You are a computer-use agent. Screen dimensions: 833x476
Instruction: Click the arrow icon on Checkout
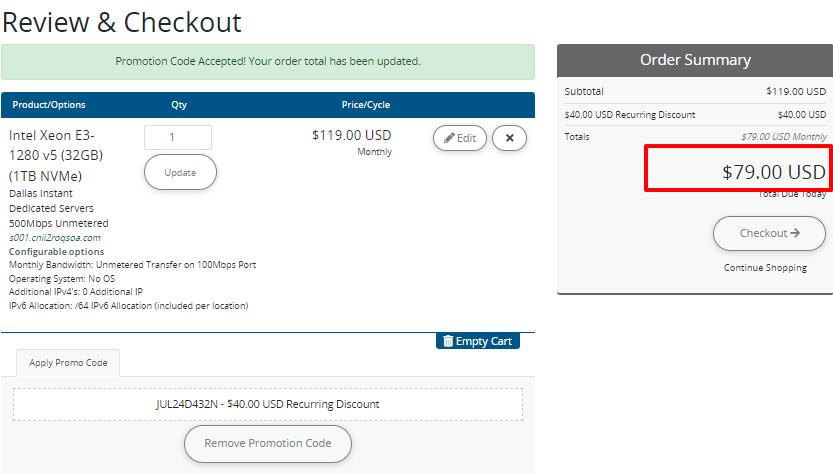(795, 233)
